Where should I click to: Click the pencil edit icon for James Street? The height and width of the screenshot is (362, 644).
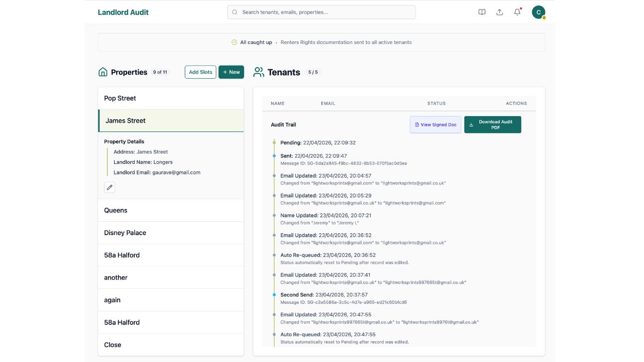tap(110, 188)
